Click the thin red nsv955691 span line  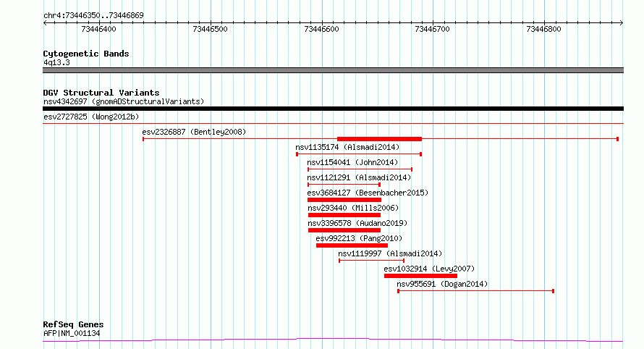(x=475, y=291)
